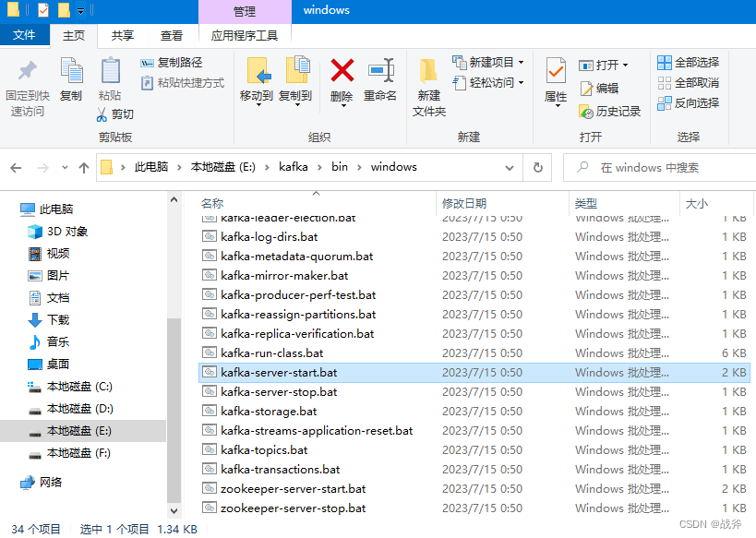Open Local Disk (F:) in sidebar
The image size is (756, 538).
pyautogui.click(x=70, y=453)
